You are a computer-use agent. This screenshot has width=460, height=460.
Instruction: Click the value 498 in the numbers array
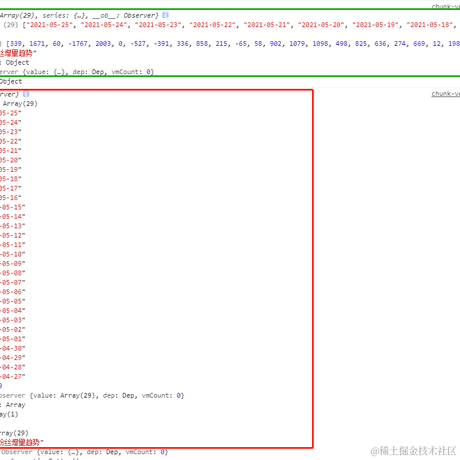341,44
